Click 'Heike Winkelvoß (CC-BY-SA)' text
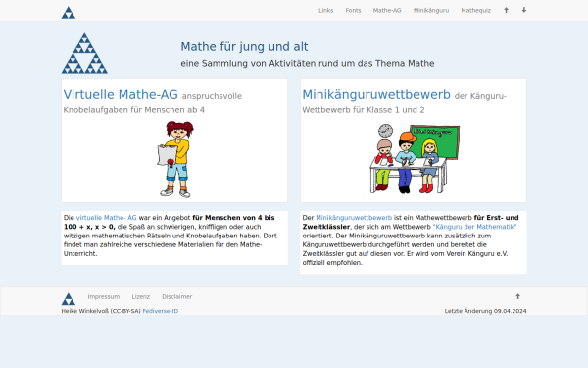The height and width of the screenshot is (368, 588). coord(101,311)
